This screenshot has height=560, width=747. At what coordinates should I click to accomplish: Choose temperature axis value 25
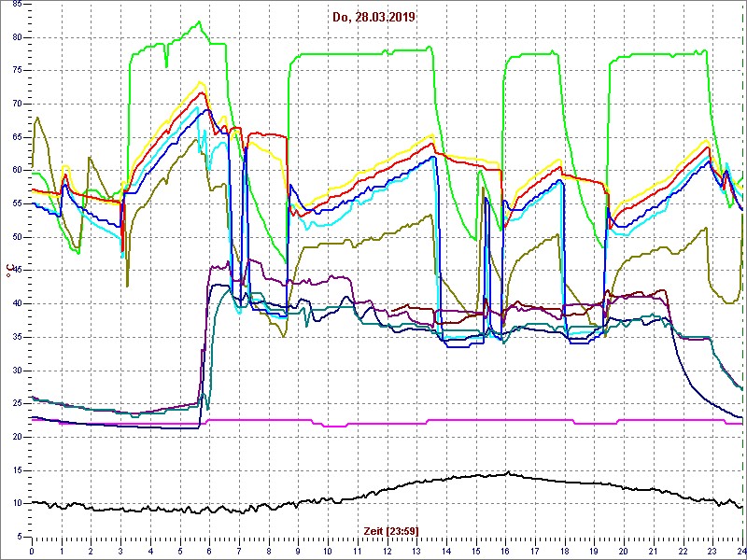pyautogui.click(x=16, y=404)
